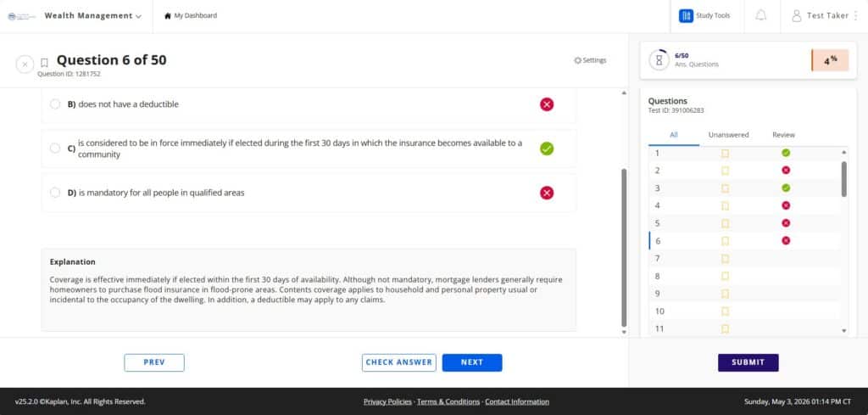Open the Study Tools icon
Screen dimensions: 868x415
coord(686,15)
